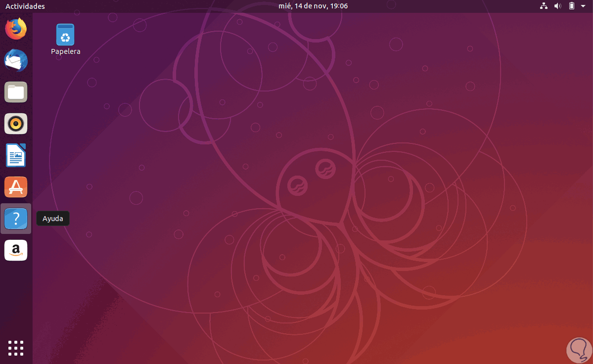Image resolution: width=593 pixels, height=364 pixels.
Task: Expand the system menu arrow
Action: 583,6
